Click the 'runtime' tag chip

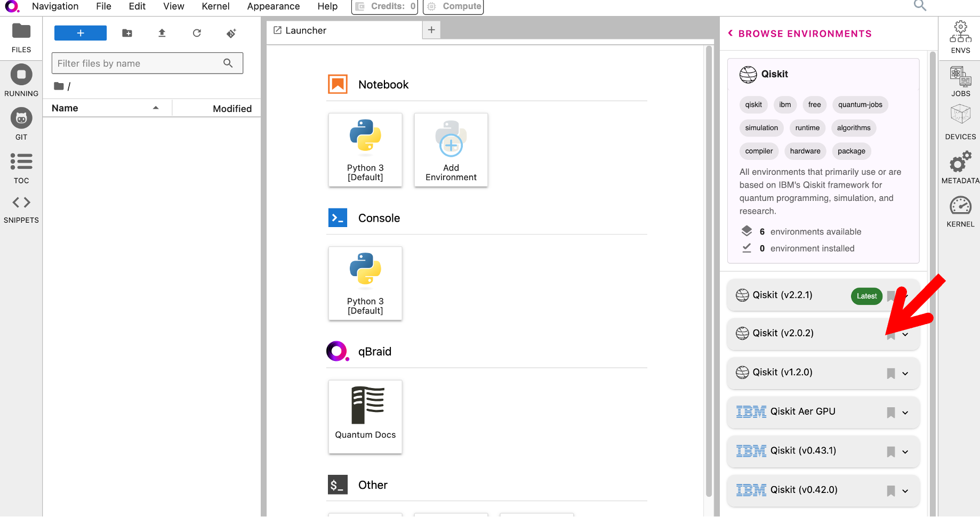point(807,128)
